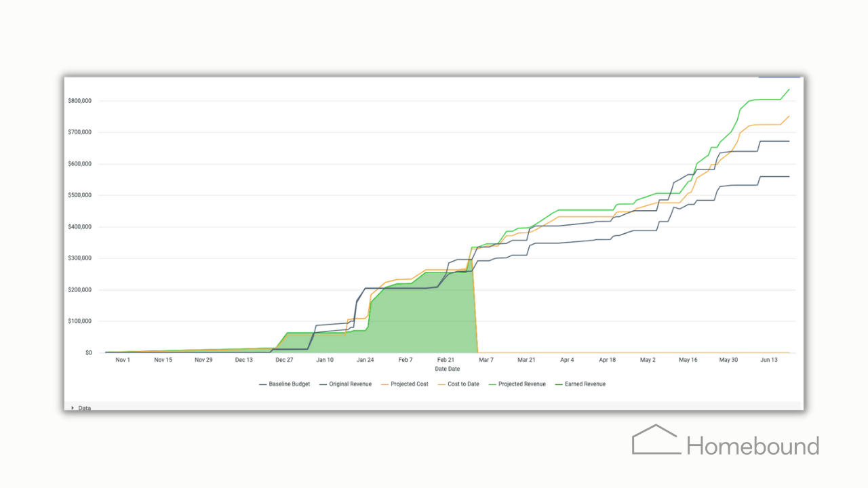Image resolution: width=868 pixels, height=488 pixels.
Task: Select the Mar 7 date tick
Action: coord(487,360)
